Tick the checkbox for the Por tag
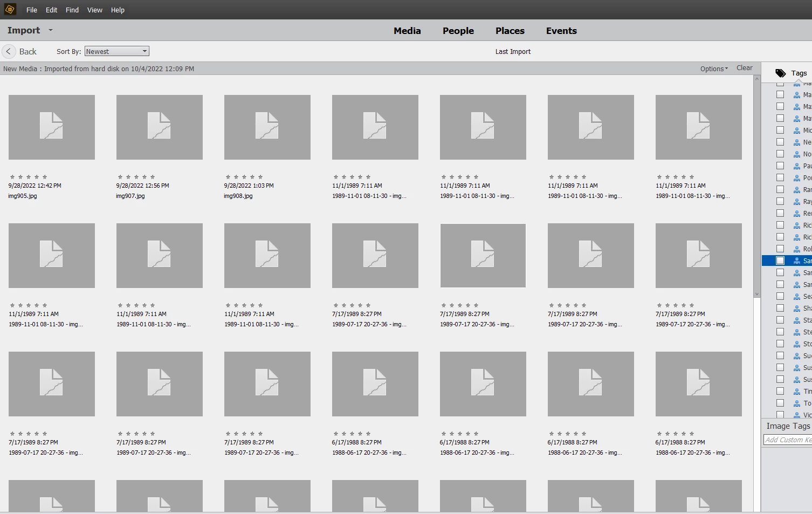Image resolution: width=812 pixels, height=514 pixels. pos(780,177)
